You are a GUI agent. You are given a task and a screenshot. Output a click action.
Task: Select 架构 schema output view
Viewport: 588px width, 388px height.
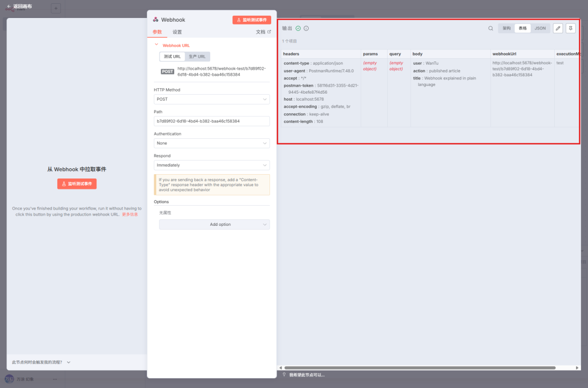(506, 28)
